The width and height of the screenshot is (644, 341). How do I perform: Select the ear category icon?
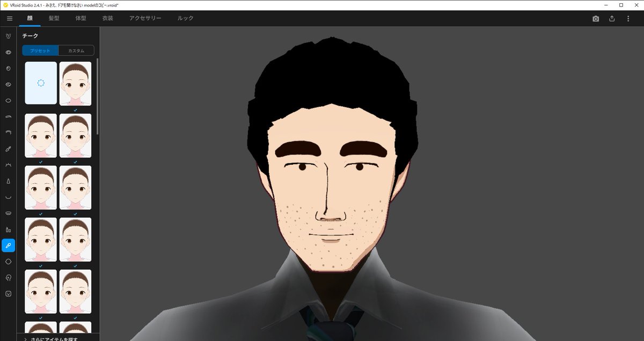click(x=8, y=278)
